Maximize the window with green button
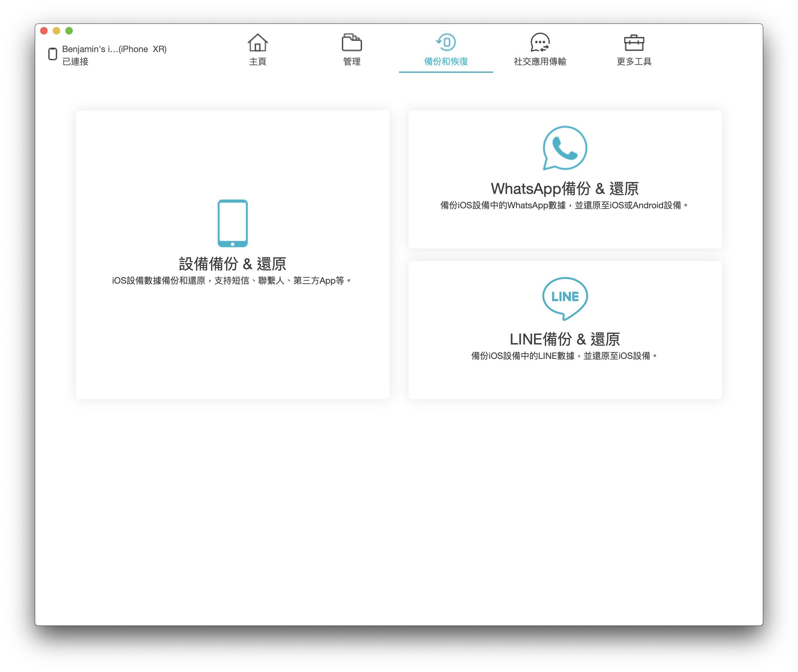The width and height of the screenshot is (798, 672). 69,31
